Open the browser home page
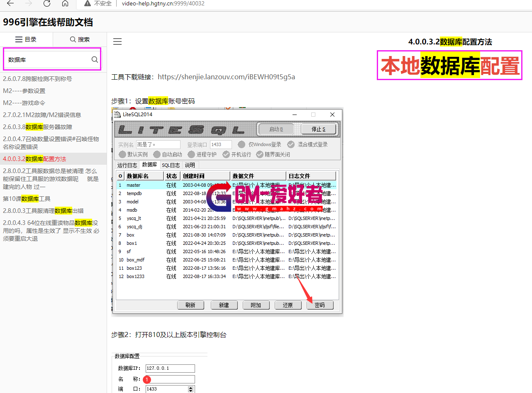Screen dimensions: 532x393 (65, 3)
